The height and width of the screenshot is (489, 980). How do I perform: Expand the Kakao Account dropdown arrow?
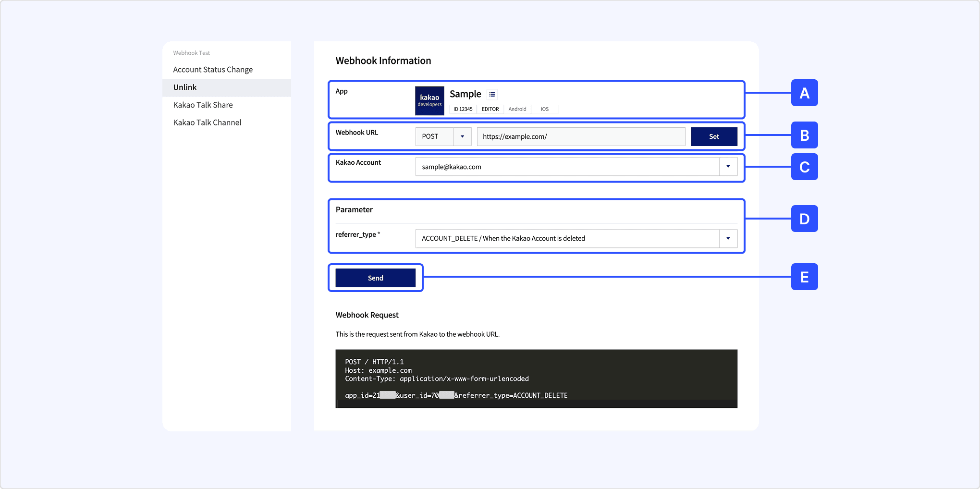[728, 167]
